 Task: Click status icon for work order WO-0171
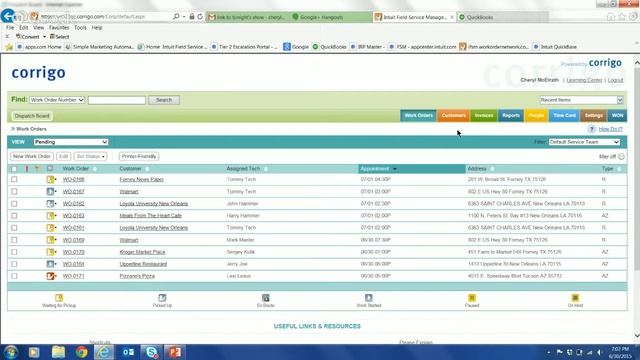(x=50, y=276)
